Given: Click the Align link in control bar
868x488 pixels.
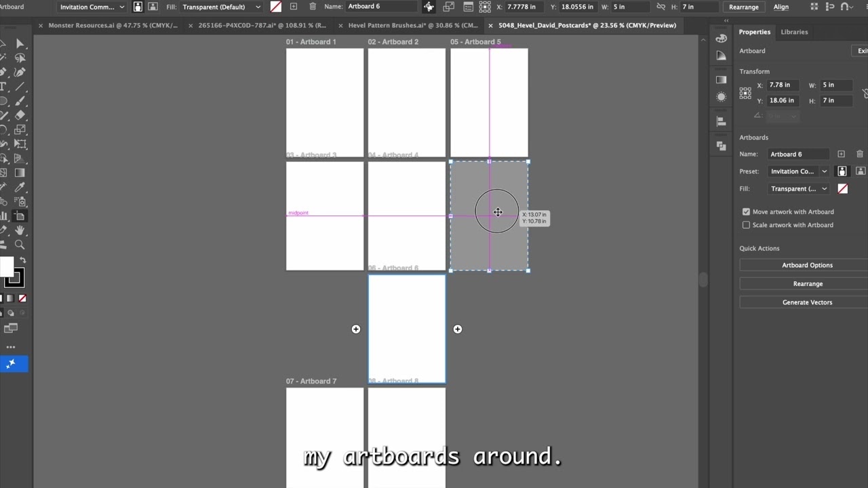Looking at the screenshot, I should click(x=781, y=7).
